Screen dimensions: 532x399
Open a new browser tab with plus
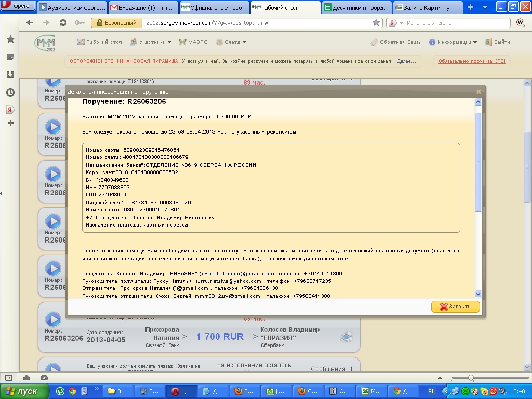point(470,7)
